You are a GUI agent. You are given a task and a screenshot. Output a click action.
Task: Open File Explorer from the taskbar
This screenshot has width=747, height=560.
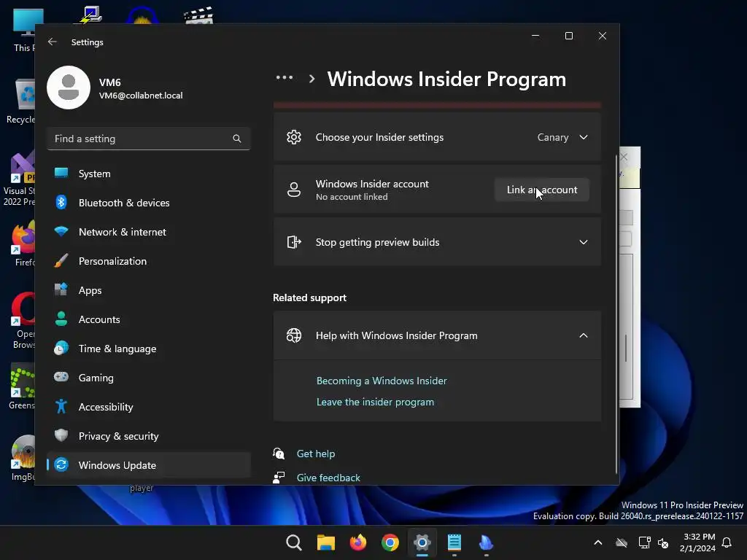326,542
